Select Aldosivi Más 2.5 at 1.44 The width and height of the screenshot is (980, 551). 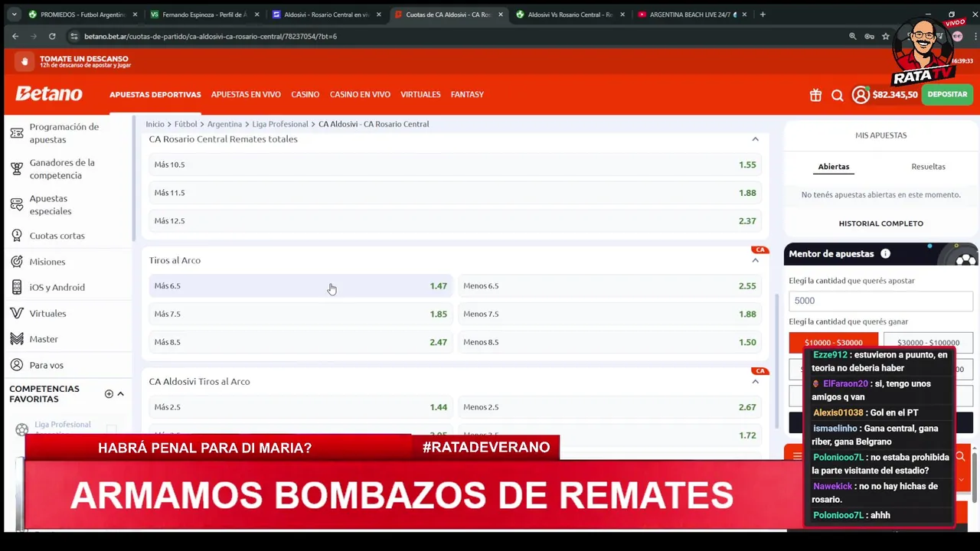[x=300, y=407]
